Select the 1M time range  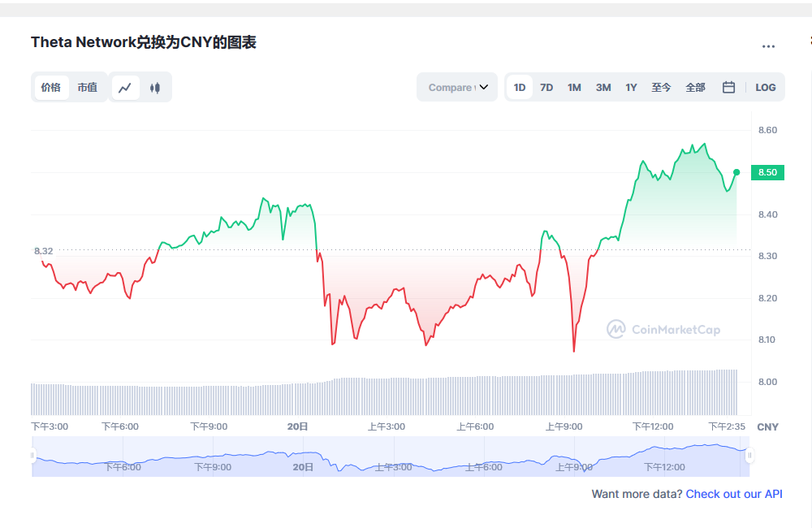click(574, 88)
